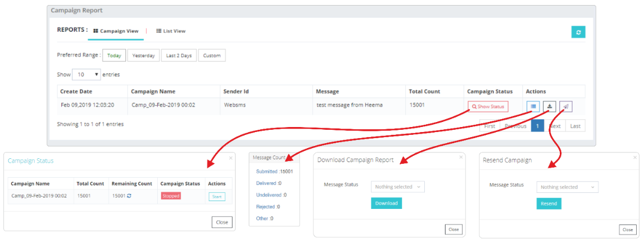Click the Submitted :15001 count

click(274, 172)
